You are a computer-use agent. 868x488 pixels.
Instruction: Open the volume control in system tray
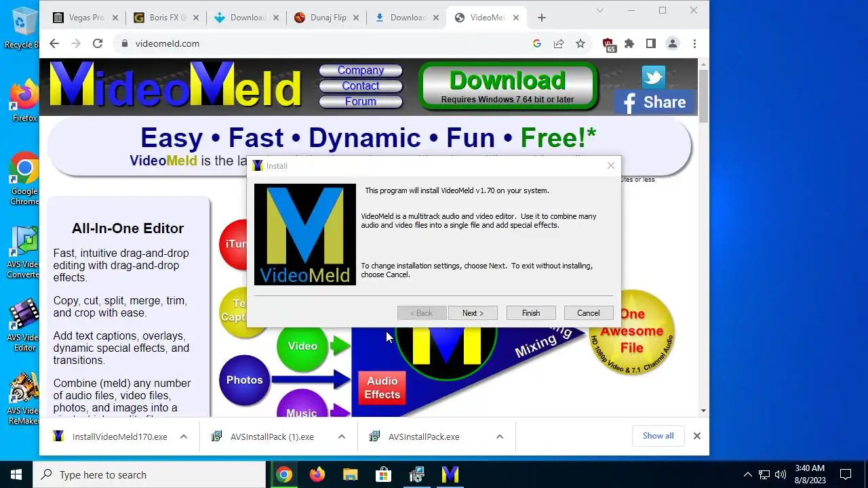click(781, 474)
